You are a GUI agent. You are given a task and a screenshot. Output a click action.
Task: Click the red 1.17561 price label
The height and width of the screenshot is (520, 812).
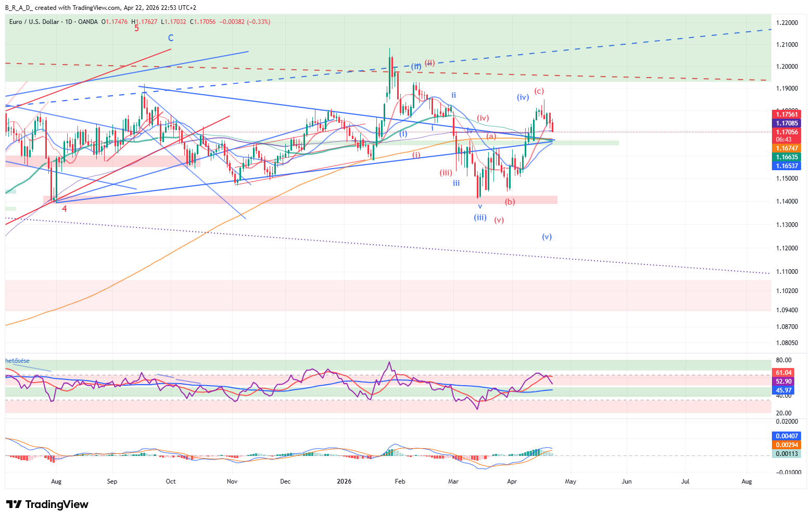coord(786,115)
